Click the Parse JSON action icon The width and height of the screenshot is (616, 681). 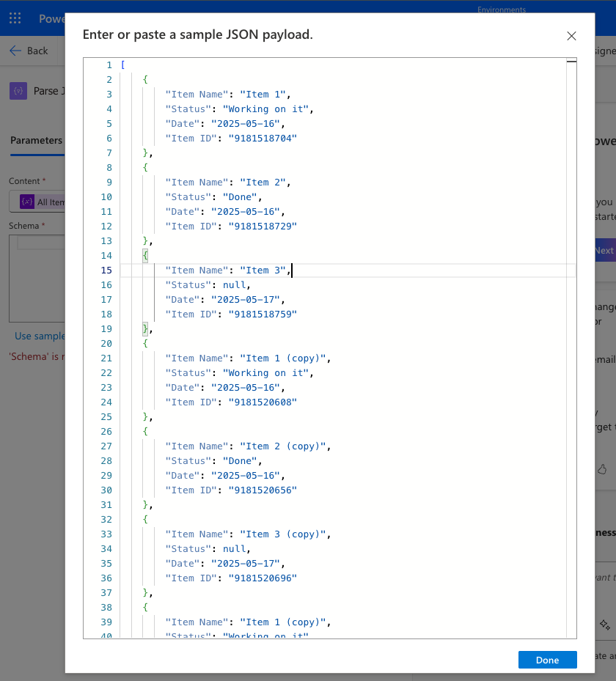[18, 91]
